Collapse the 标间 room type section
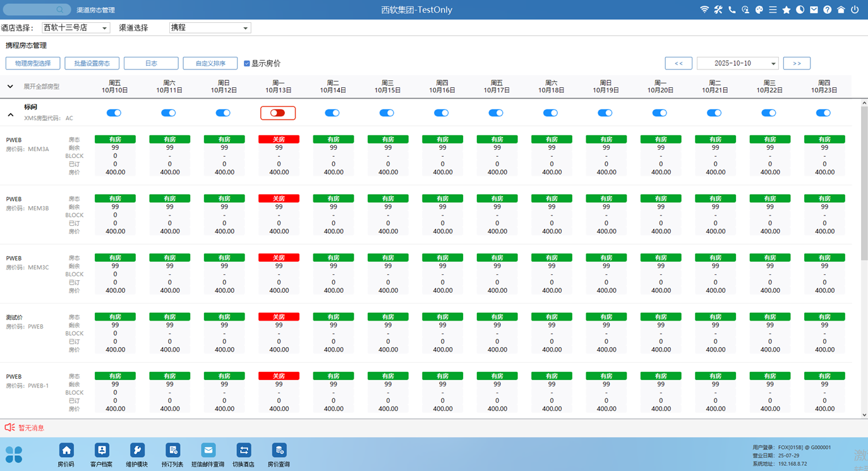The image size is (868, 471). [x=11, y=115]
